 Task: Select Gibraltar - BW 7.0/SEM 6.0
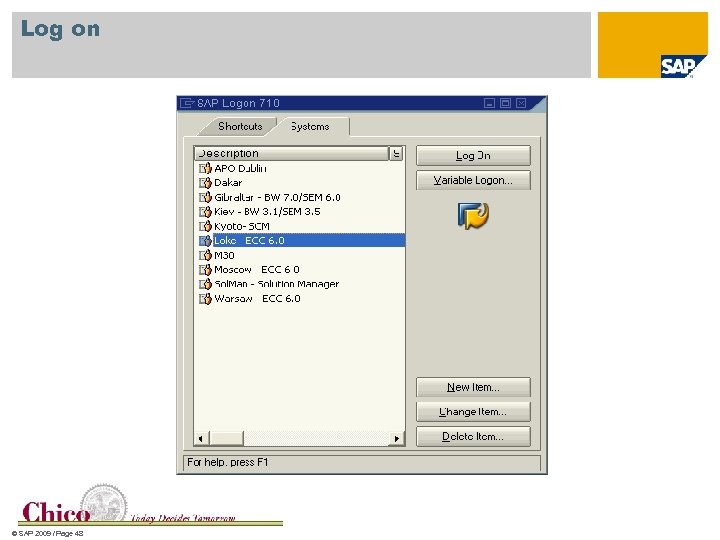click(x=300, y=197)
